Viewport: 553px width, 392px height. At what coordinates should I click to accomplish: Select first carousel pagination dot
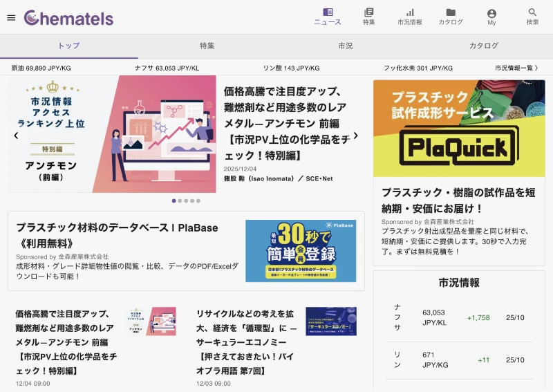(174, 200)
